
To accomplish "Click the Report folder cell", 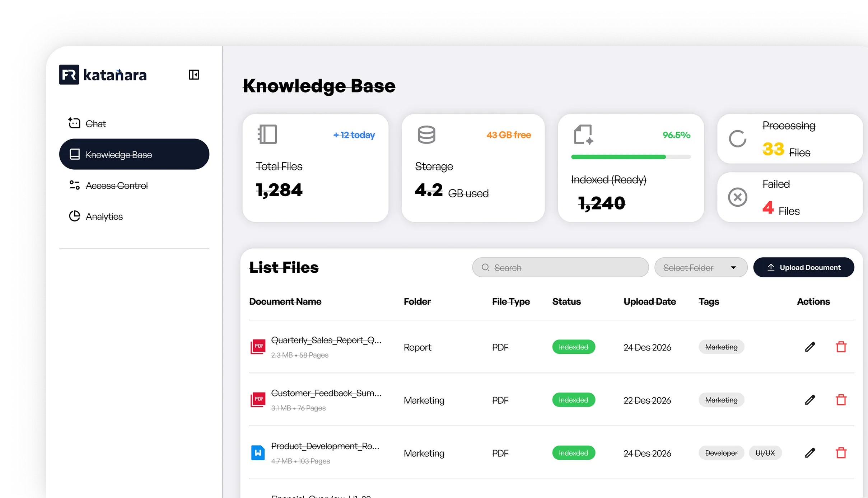I will tap(417, 347).
